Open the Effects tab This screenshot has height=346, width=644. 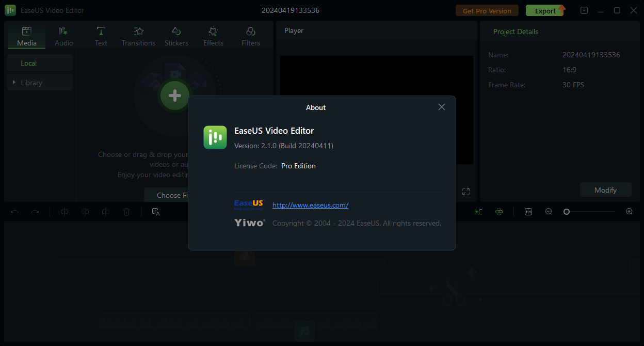(213, 36)
